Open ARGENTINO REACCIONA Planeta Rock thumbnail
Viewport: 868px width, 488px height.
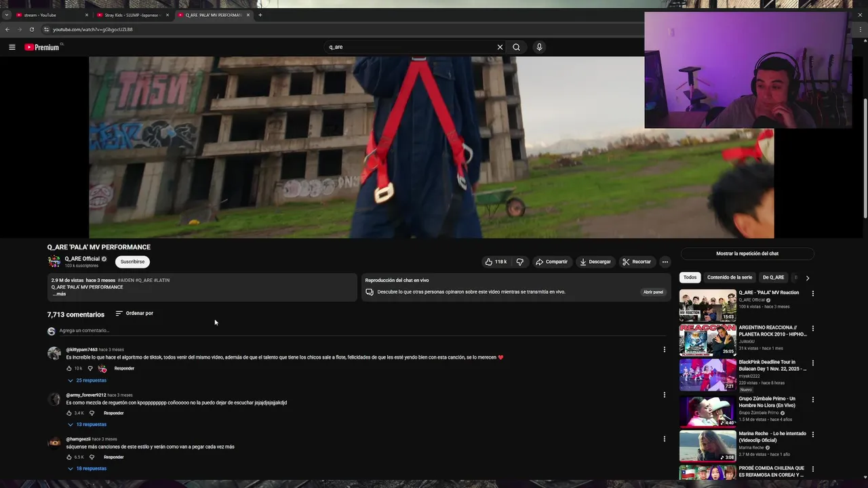(707, 340)
